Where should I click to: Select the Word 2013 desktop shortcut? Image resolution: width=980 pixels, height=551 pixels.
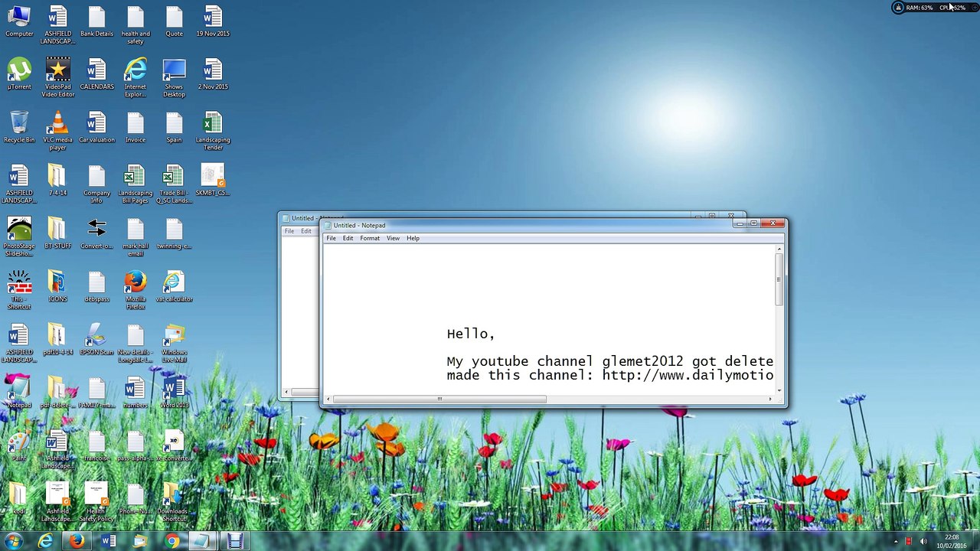point(174,393)
